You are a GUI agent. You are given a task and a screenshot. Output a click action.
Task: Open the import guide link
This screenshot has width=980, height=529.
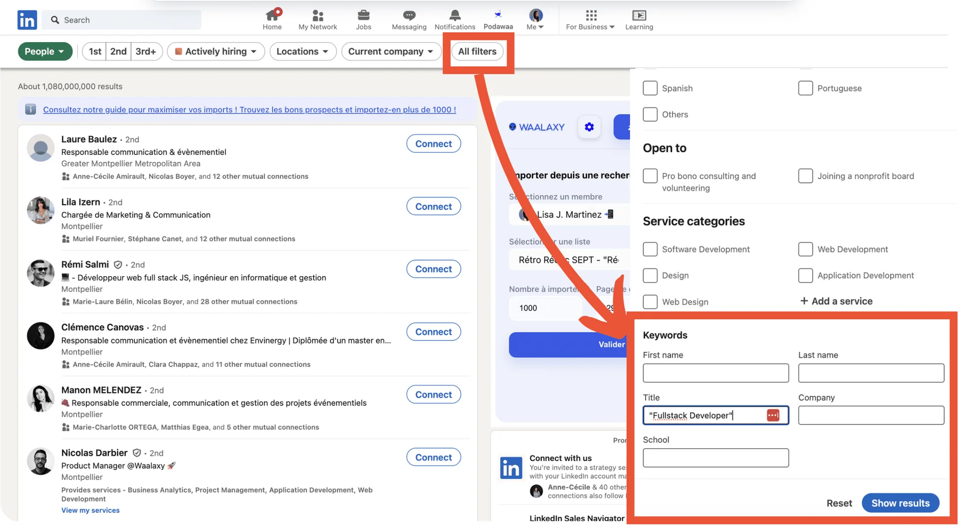[x=249, y=110]
